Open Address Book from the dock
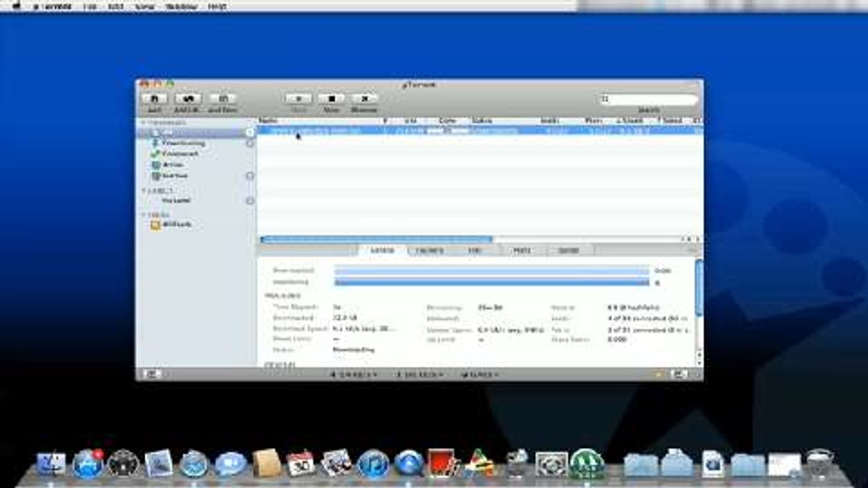 (x=267, y=464)
